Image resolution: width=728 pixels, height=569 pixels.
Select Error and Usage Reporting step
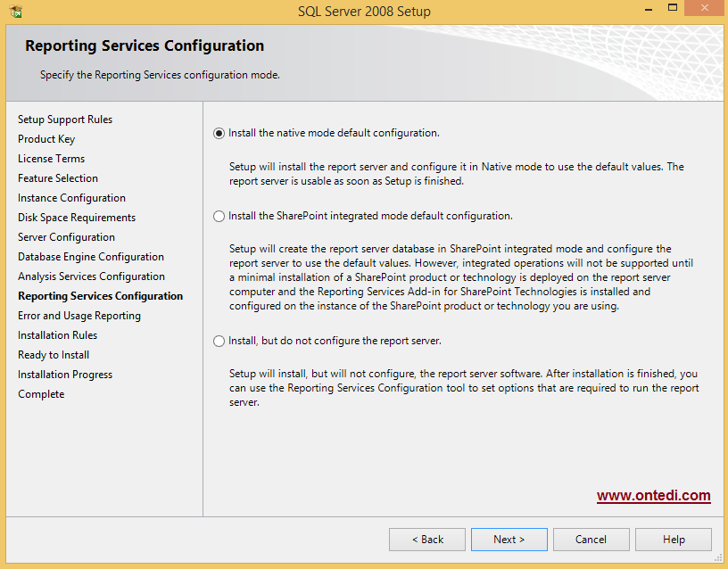pos(79,316)
